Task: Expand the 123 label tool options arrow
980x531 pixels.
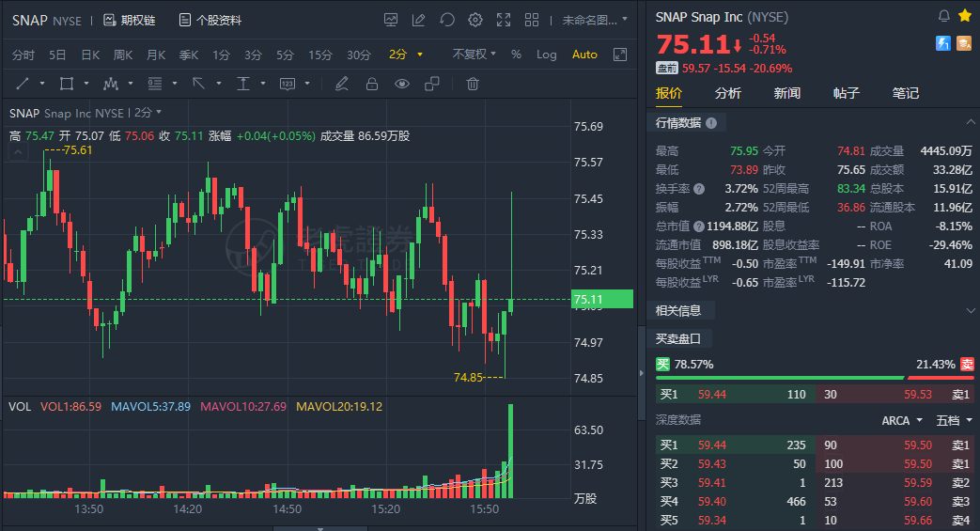Action: (x=307, y=84)
